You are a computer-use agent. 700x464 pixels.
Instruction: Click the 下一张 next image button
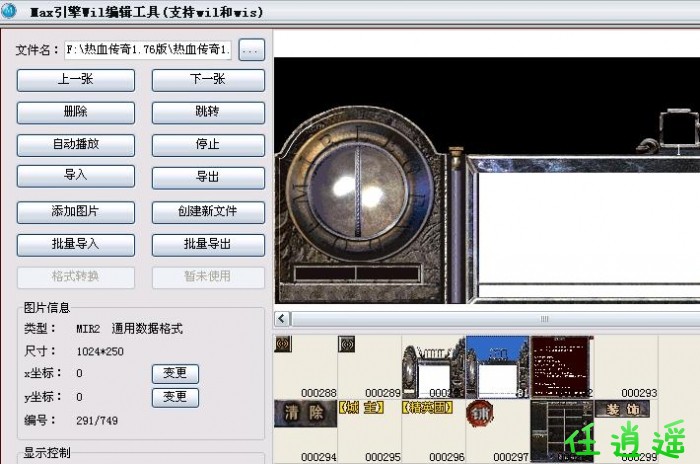(208, 80)
